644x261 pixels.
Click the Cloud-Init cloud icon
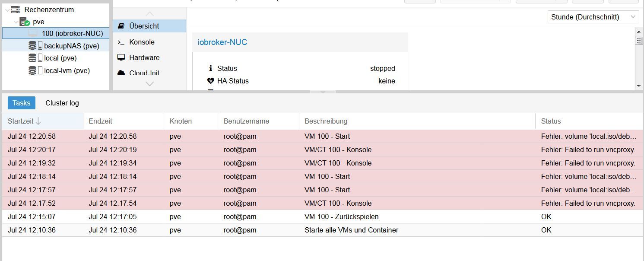pos(121,72)
